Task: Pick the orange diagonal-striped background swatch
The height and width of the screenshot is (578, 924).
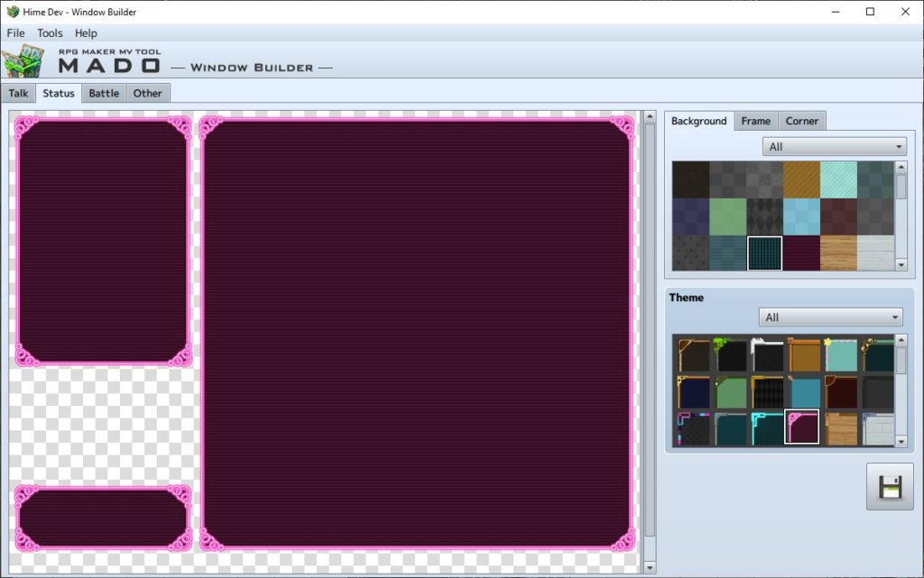Action: point(801,179)
